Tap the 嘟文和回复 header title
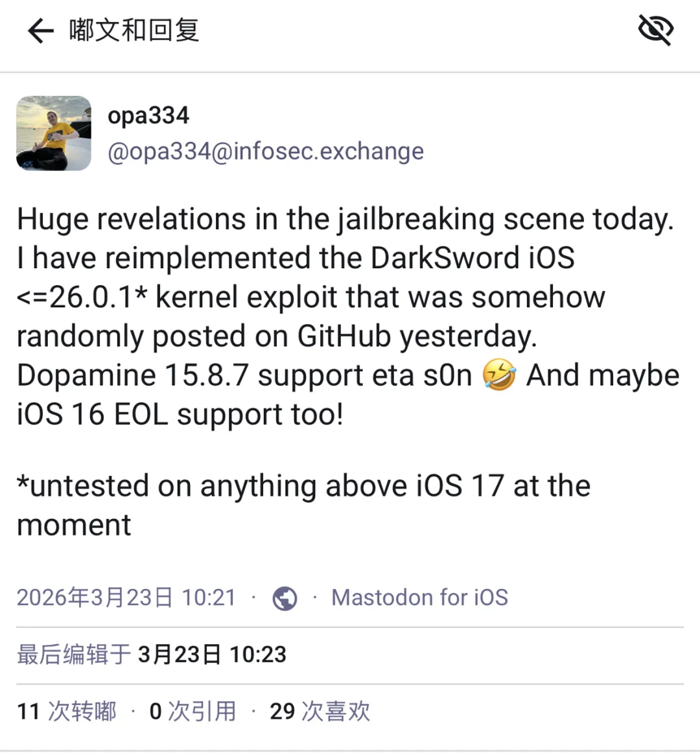This screenshot has height=753, width=700. (134, 30)
